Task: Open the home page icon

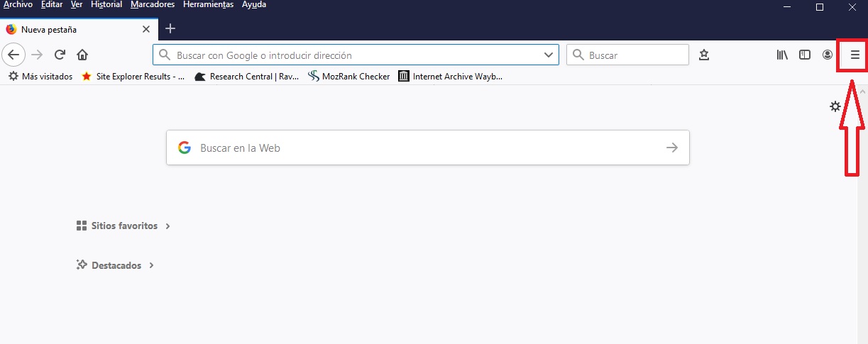Action: [82, 55]
